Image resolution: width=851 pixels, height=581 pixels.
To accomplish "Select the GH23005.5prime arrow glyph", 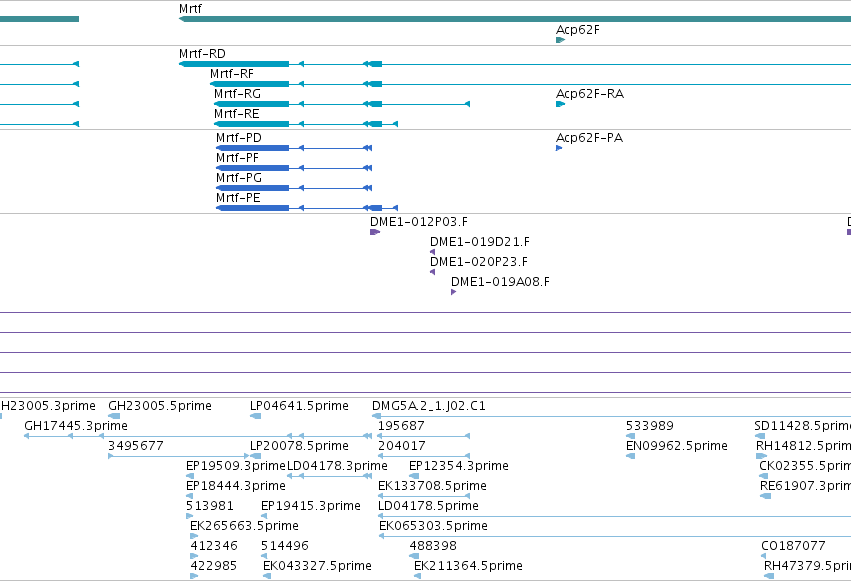I will (x=114, y=416).
